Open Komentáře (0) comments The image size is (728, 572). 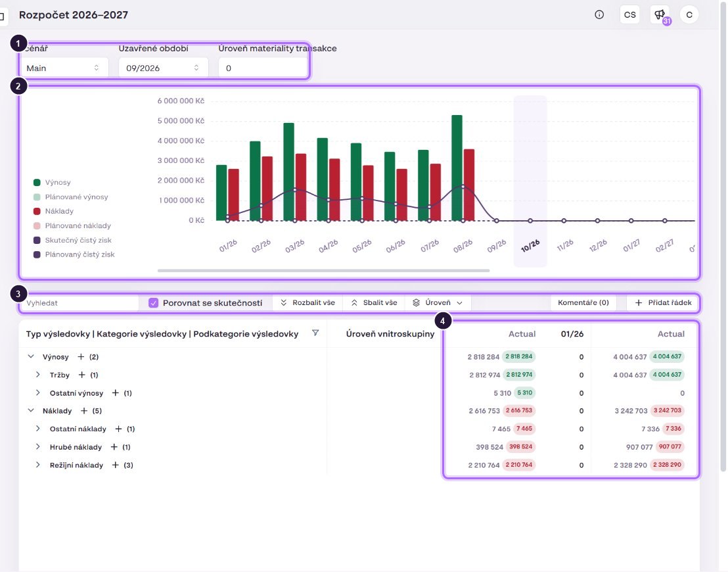click(x=583, y=303)
